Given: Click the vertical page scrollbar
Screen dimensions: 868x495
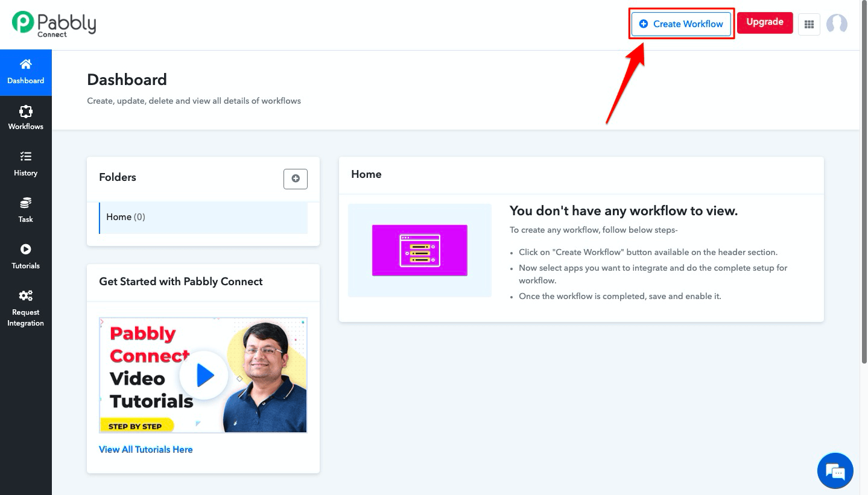Looking at the screenshot, I should (x=864, y=181).
